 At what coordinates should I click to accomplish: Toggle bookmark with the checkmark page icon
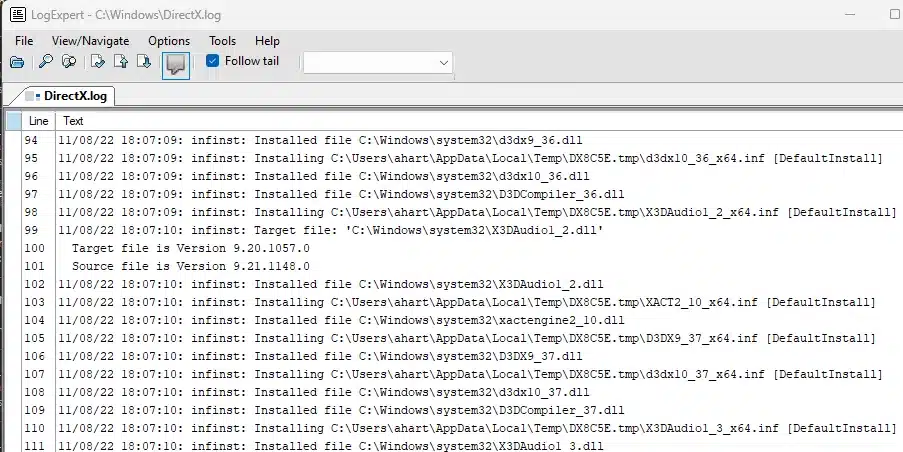pyautogui.click(x=98, y=62)
